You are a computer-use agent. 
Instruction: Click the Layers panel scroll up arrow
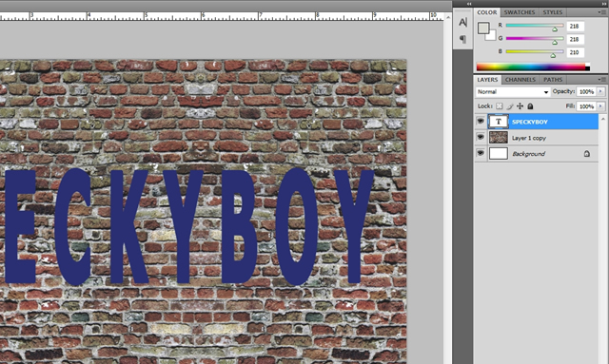[x=603, y=119]
